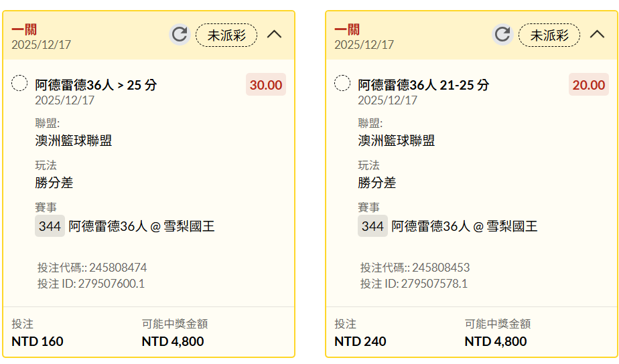The image size is (619, 364).
Task: Click event number 344 in the 20.00 odds card
Action: [x=372, y=226]
